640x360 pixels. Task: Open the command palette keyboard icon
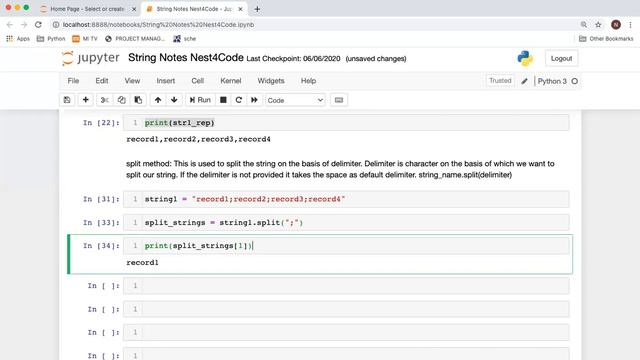[x=339, y=100]
